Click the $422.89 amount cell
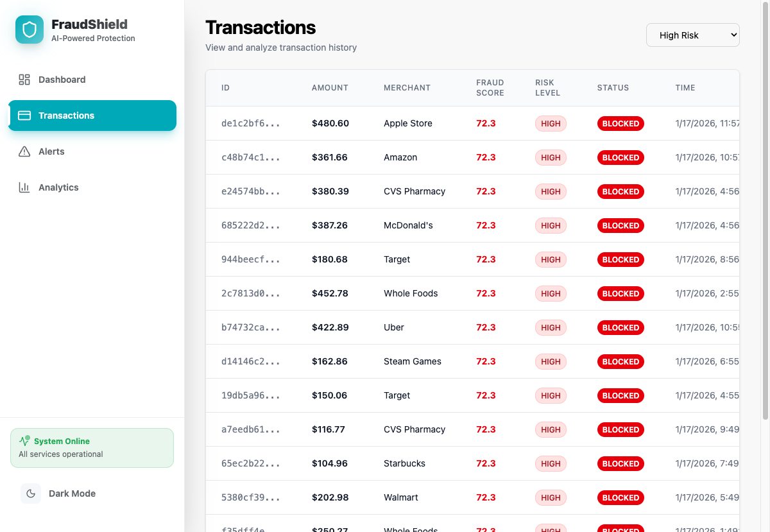Image resolution: width=770 pixels, height=532 pixels. 330,327
